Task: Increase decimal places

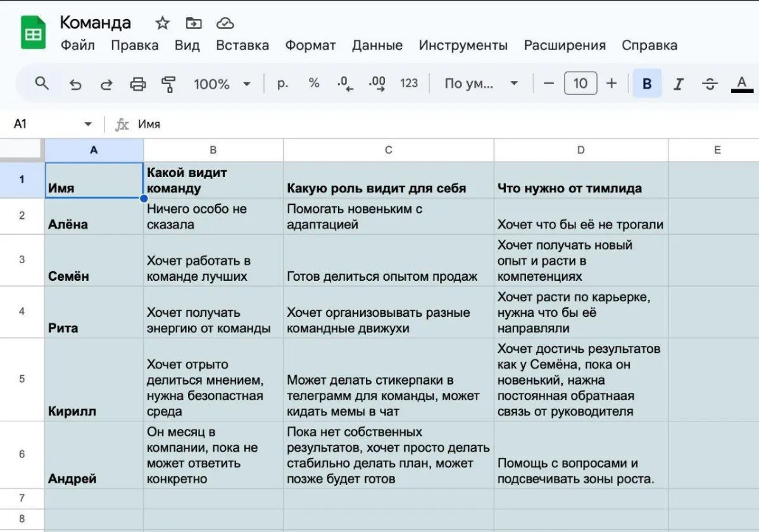Action: pyautogui.click(x=377, y=84)
